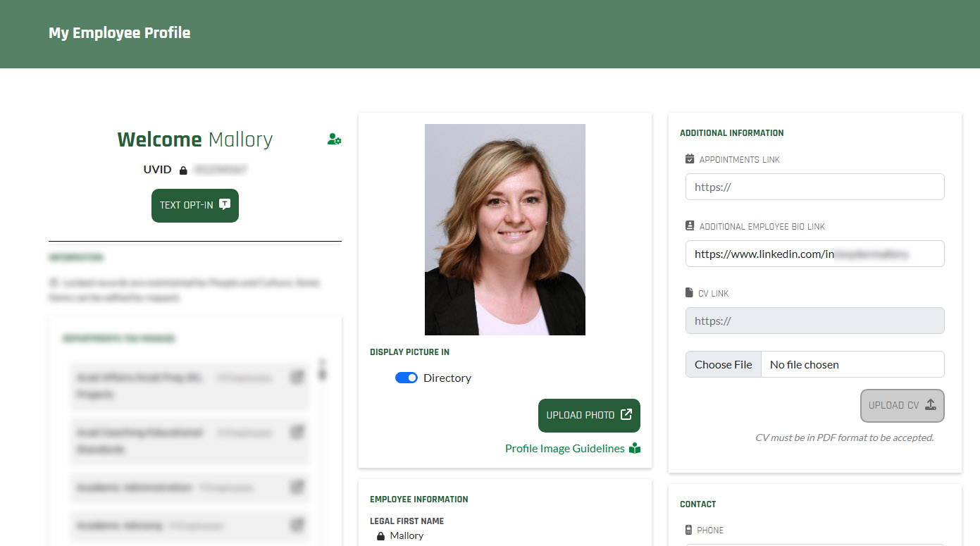Click the person-settings icon beside Welcome Mallory
980x546 pixels.
335,139
